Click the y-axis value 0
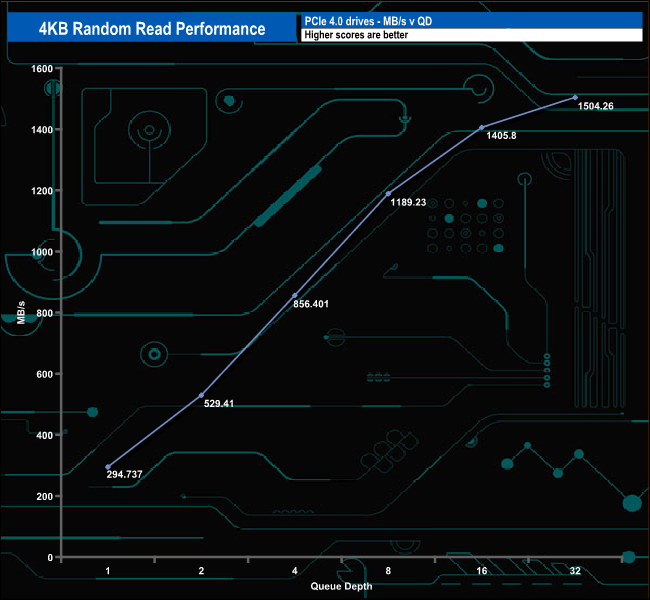650x600 pixels. coord(50,558)
